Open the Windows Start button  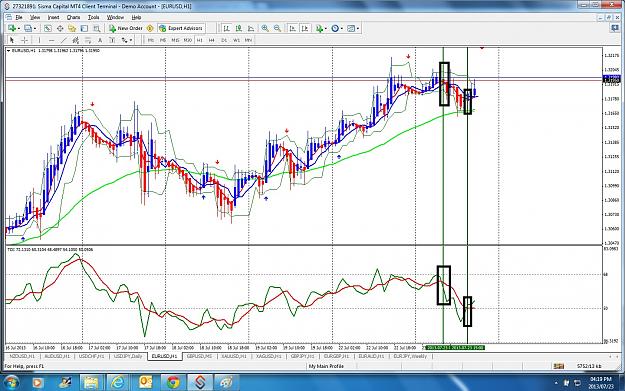coord(11,383)
